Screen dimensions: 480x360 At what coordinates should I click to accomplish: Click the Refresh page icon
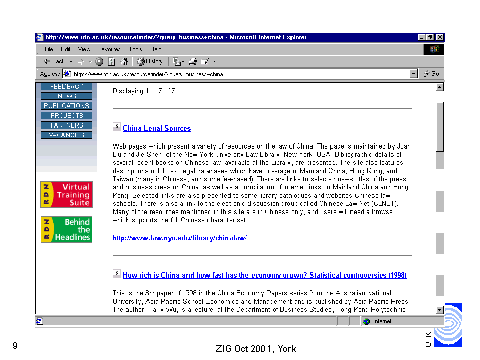coord(112,62)
